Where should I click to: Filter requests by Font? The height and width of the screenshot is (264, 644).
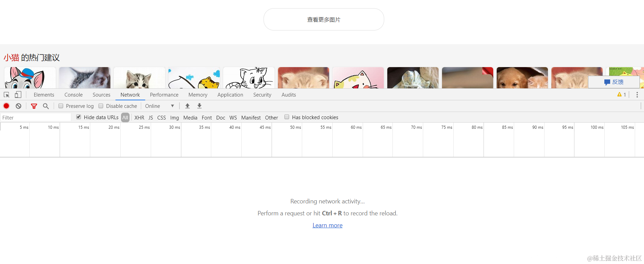coord(207,117)
